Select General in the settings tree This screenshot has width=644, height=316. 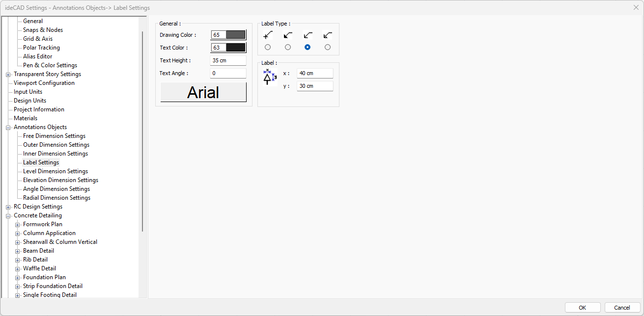pos(33,21)
